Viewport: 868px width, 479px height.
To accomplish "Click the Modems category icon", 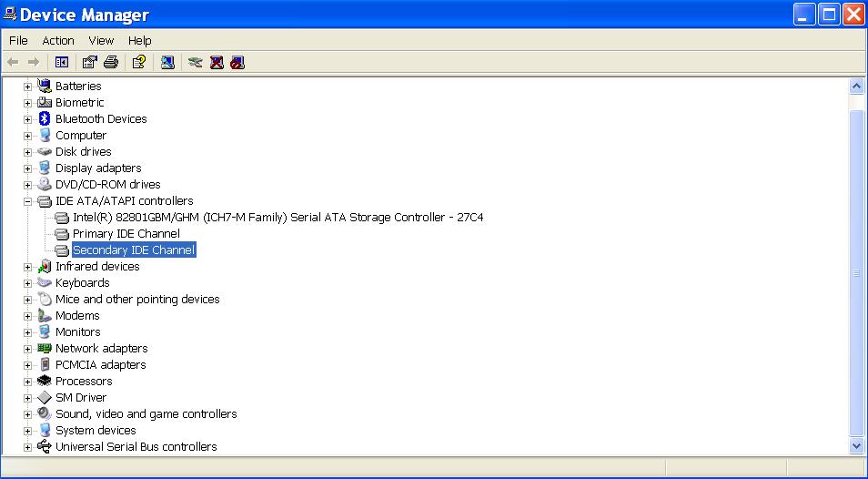I will coord(45,316).
